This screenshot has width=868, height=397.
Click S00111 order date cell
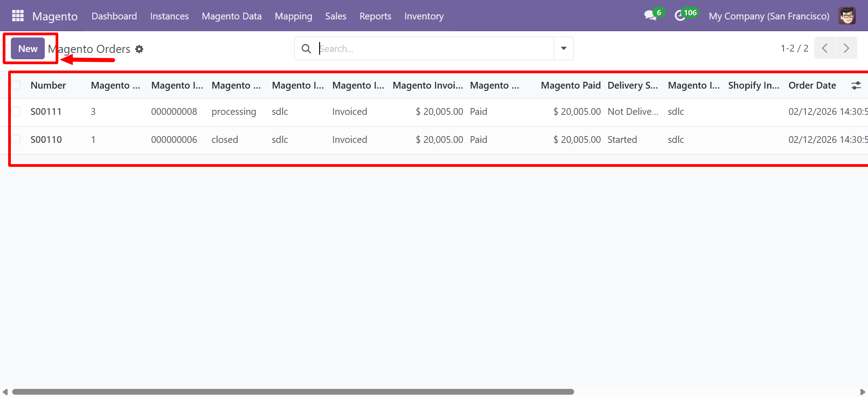point(828,112)
